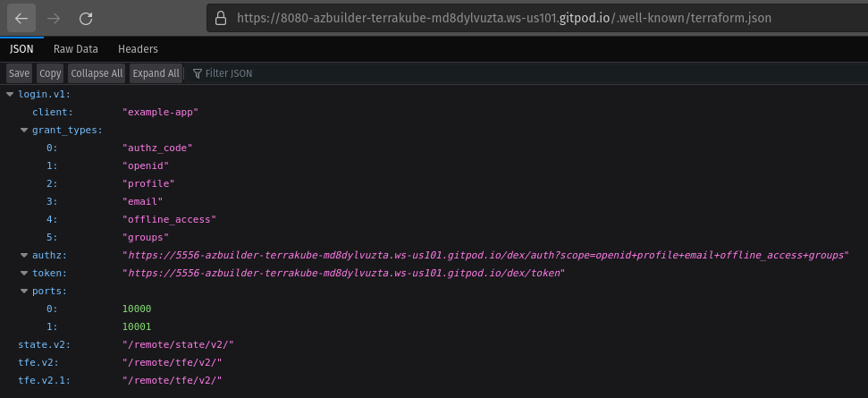Reload the page with the refresh icon
This screenshot has height=398, width=868.
click(86, 18)
